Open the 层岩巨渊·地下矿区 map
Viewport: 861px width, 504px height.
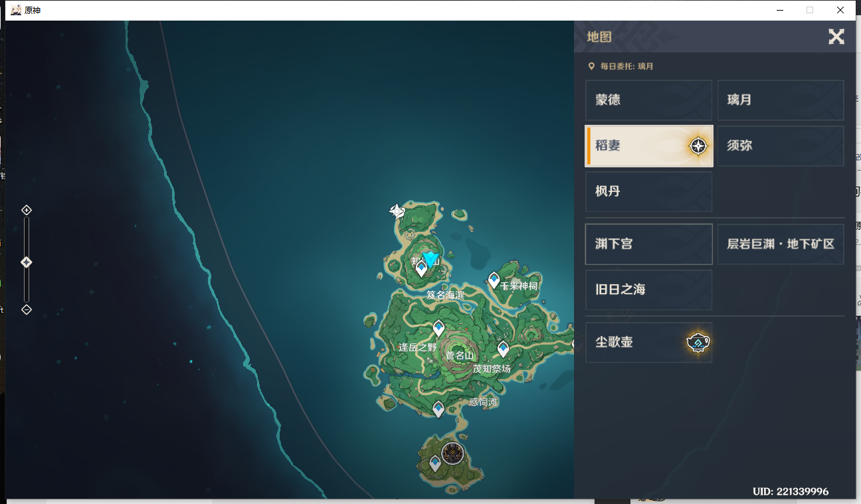(781, 244)
